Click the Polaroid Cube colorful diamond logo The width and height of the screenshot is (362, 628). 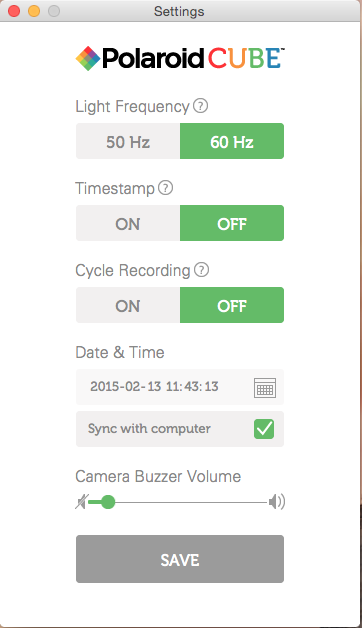point(88,58)
